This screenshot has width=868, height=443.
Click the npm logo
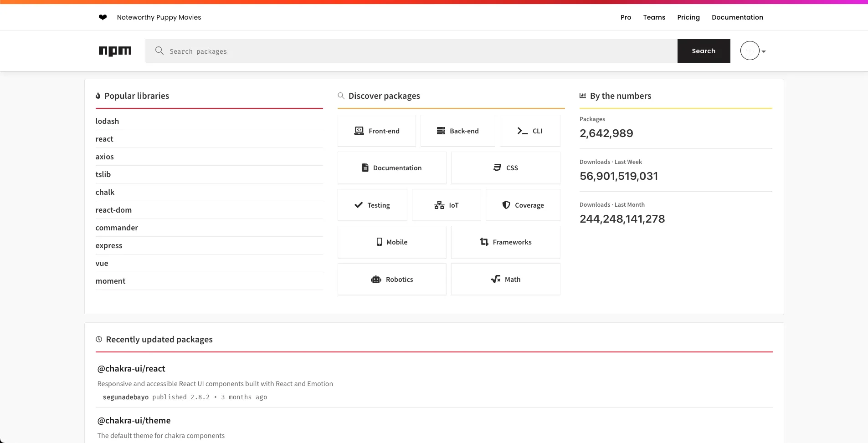115,51
